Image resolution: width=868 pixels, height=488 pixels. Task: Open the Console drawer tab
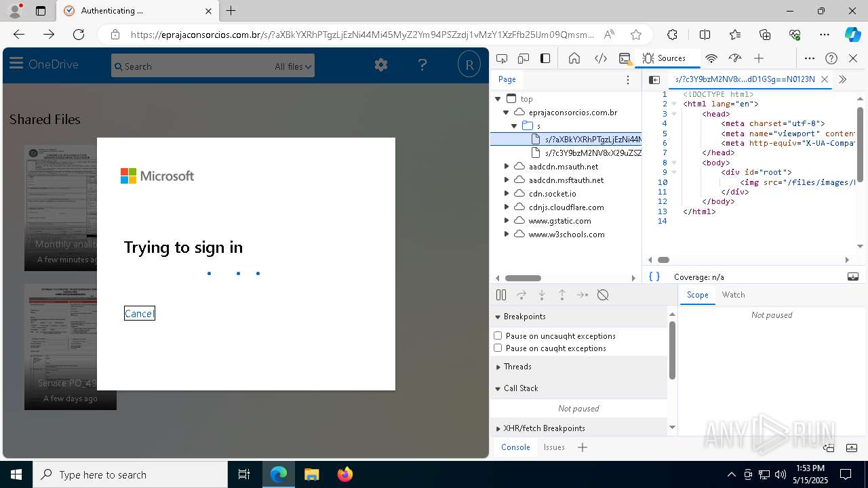tap(515, 447)
